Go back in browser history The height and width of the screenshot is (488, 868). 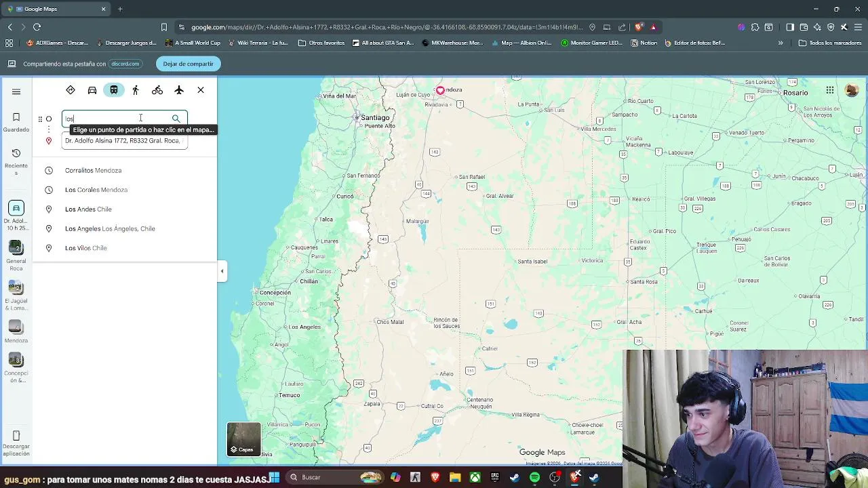click(9, 27)
